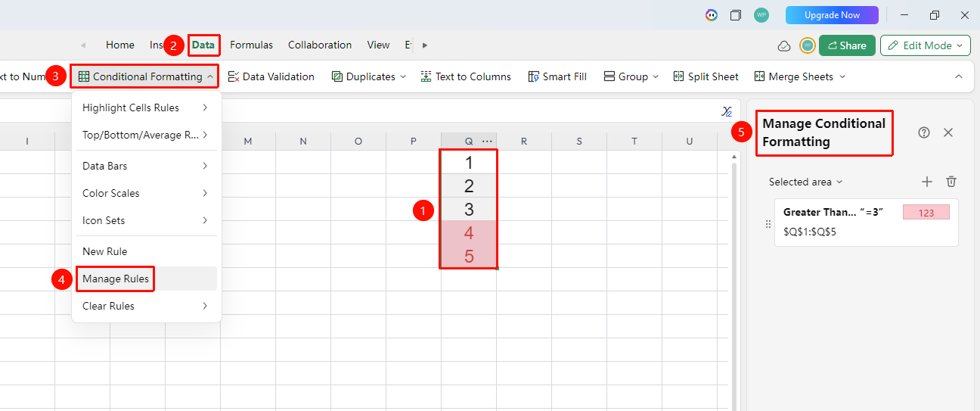This screenshot has height=411, width=980.
Task: Select column U header
Action: click(x=689, y=141)
